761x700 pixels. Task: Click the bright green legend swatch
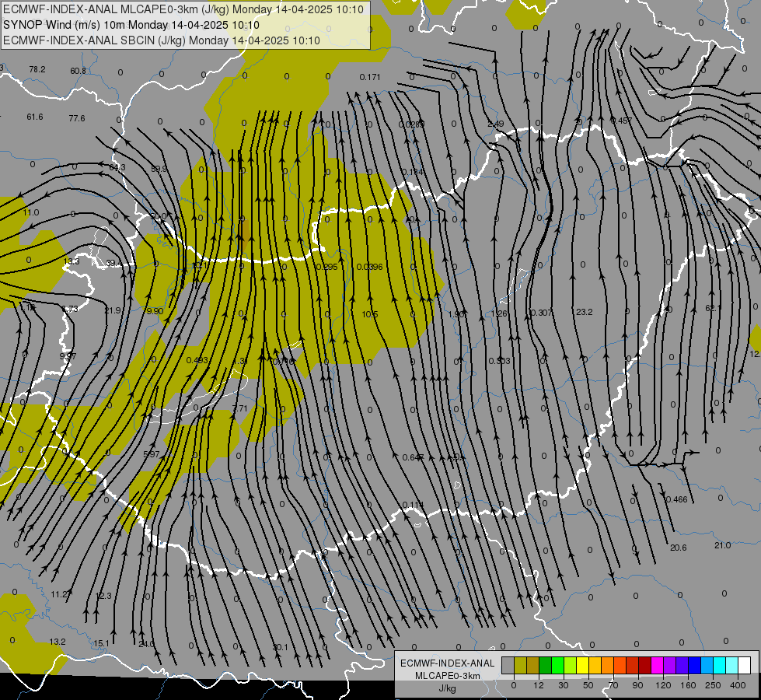[x=558, y=666]
